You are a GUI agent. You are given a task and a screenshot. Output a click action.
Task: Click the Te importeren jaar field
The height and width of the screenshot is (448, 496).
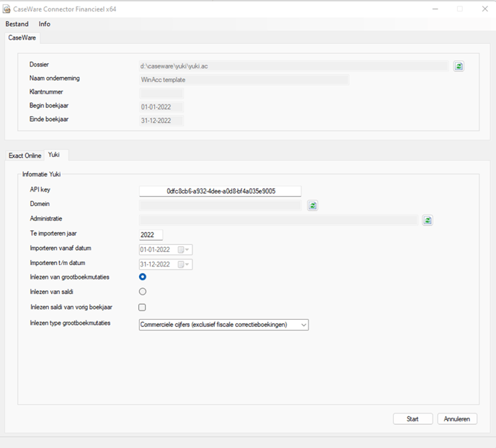coord(151,235)
